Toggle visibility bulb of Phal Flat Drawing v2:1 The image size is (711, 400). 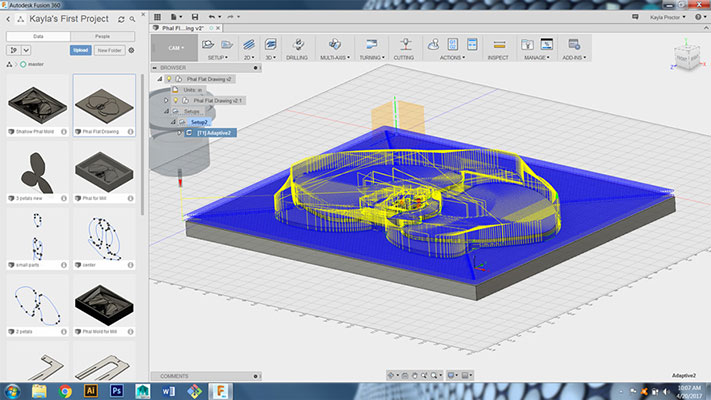click(x=176, y=100)
